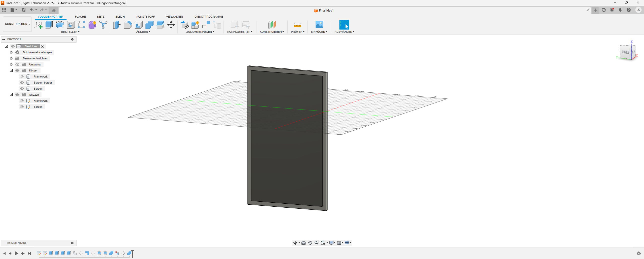Screen dimensions: 644x259
Task: Click the Extrude tool icon
Action: 49,25
